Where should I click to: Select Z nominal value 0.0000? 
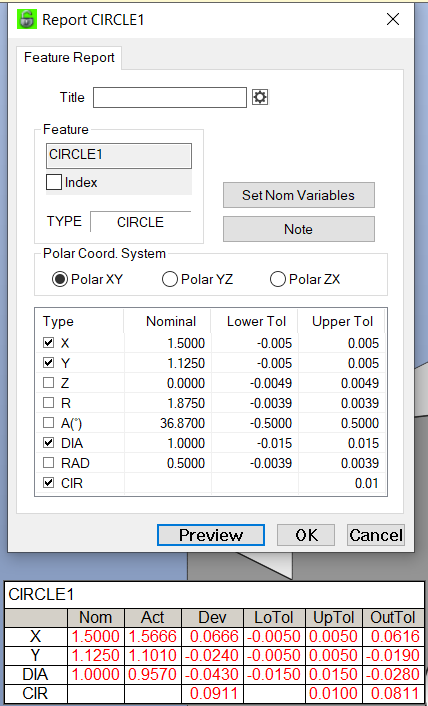click(x=186, y=383)
